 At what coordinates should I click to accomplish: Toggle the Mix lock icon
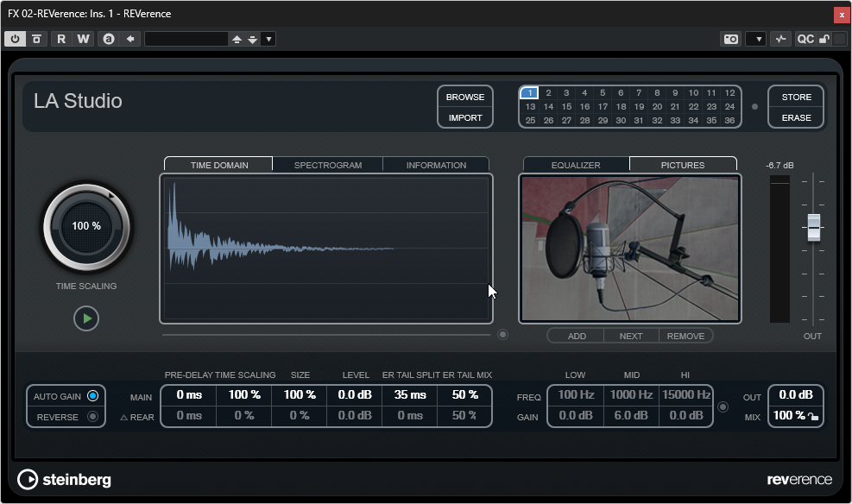coord(813,417)
